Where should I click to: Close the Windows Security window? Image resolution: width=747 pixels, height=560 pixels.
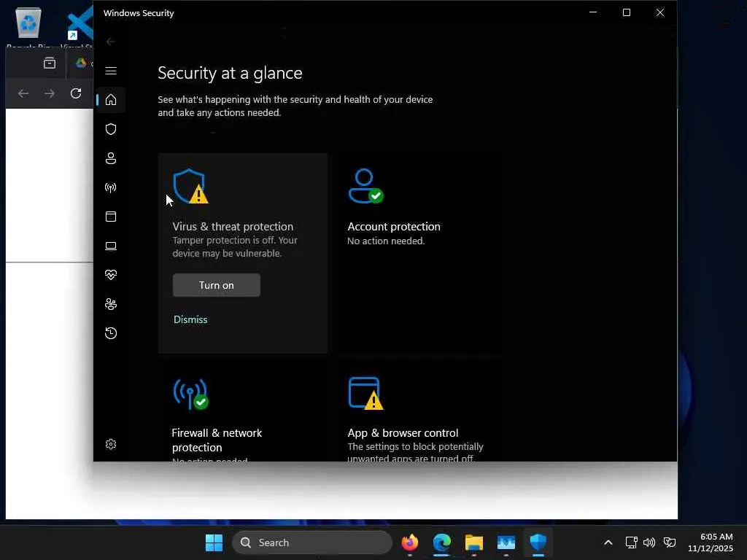659,12
